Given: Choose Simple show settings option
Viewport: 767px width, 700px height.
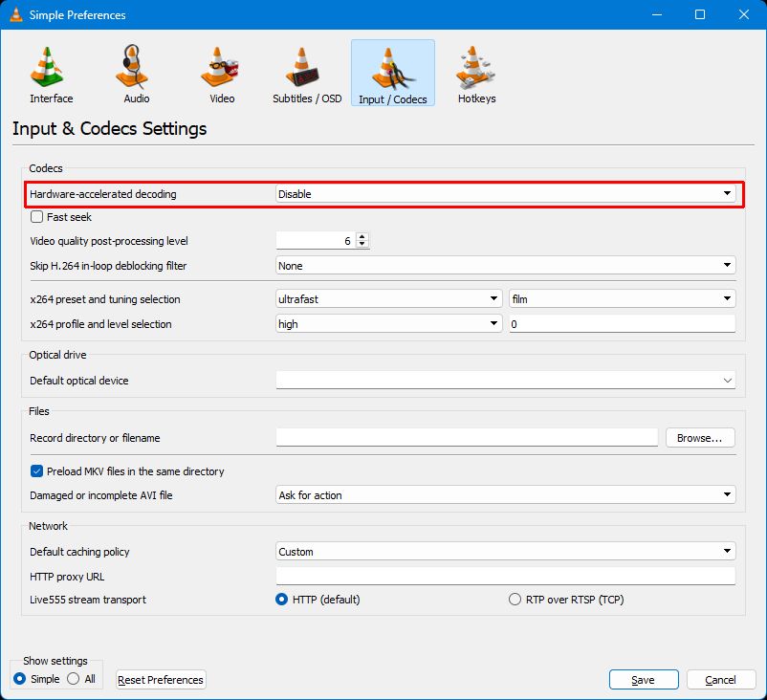Looking at the screenshot, I should point(19,679).
